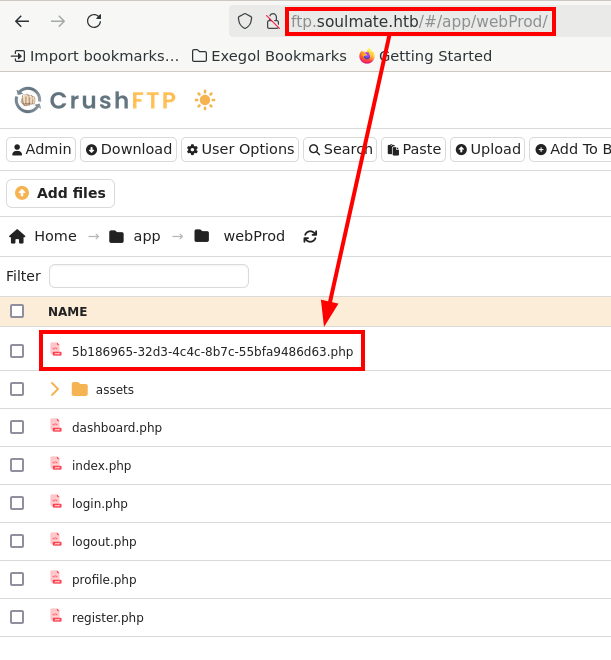Click the Home icon in breadcrumb
Image resolution: width=611 pixels, height=660 pixels.
18,237
